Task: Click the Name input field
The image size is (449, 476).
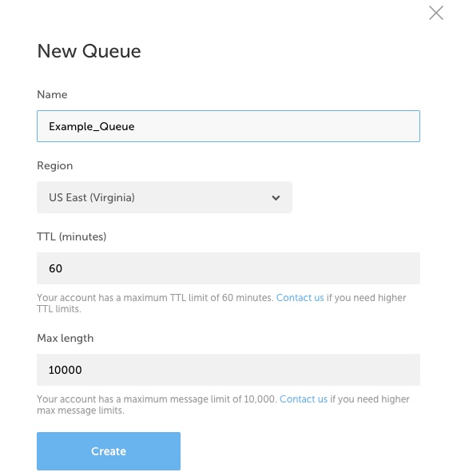Action: 228,126
